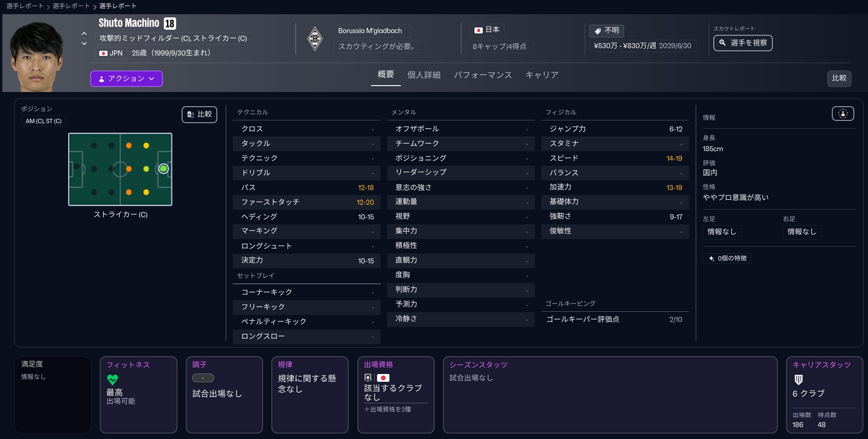Click the 調子 form indicator pill
The width and height of the screenshot is (868, 439).
(x=203, y=378)
